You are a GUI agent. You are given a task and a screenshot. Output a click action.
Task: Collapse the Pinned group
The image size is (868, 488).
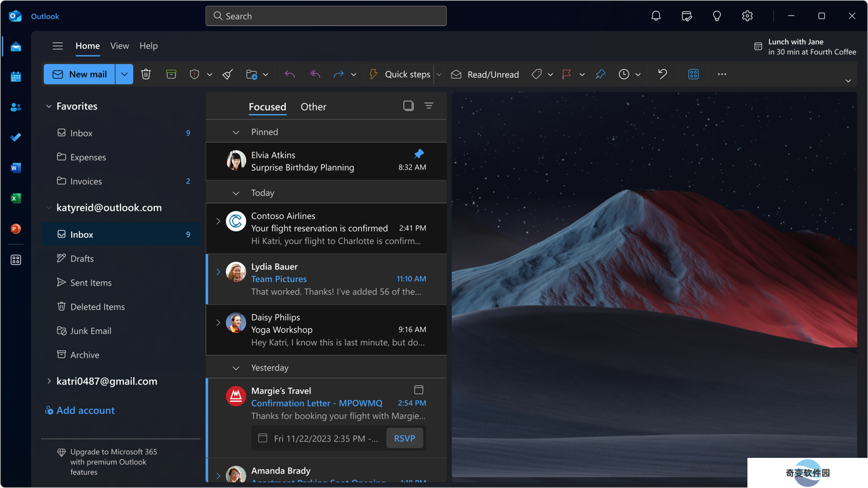pyautogui.click(x=236, y=132)
